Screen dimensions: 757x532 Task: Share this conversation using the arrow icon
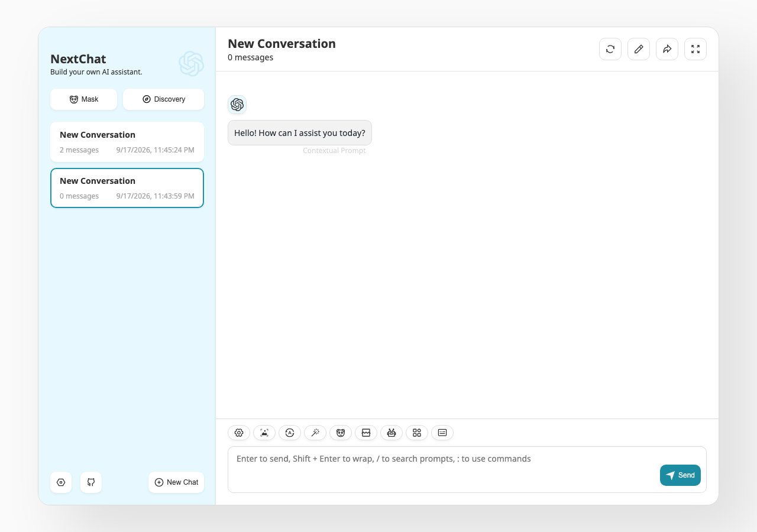pyautogui.click(x=667, y=49)
